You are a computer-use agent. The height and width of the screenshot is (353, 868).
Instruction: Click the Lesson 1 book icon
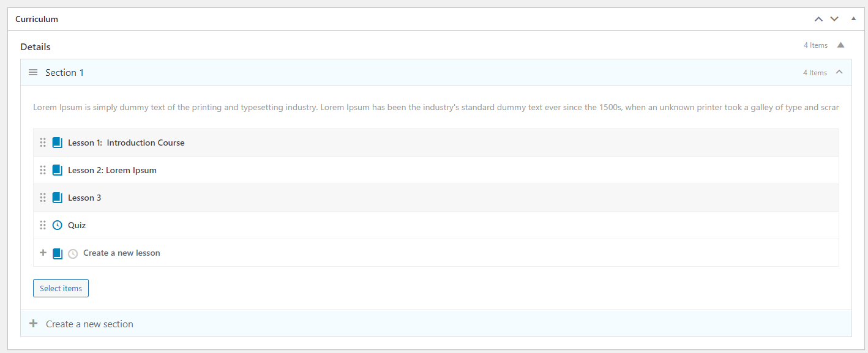tap(58, 143)
